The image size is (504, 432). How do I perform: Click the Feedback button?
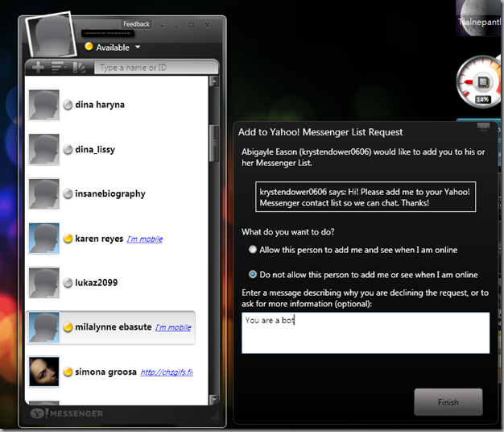pos(136,24)
